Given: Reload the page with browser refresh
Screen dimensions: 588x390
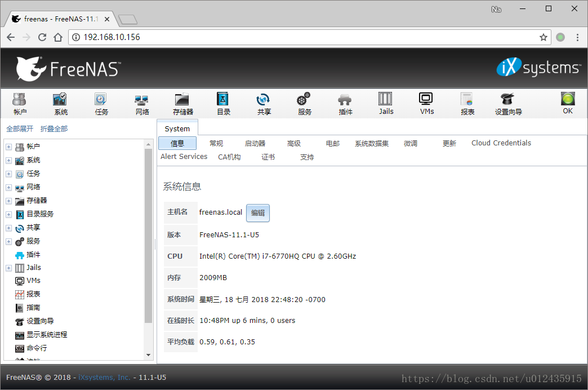Looking at the screenshot, I should tap(42, 37).
